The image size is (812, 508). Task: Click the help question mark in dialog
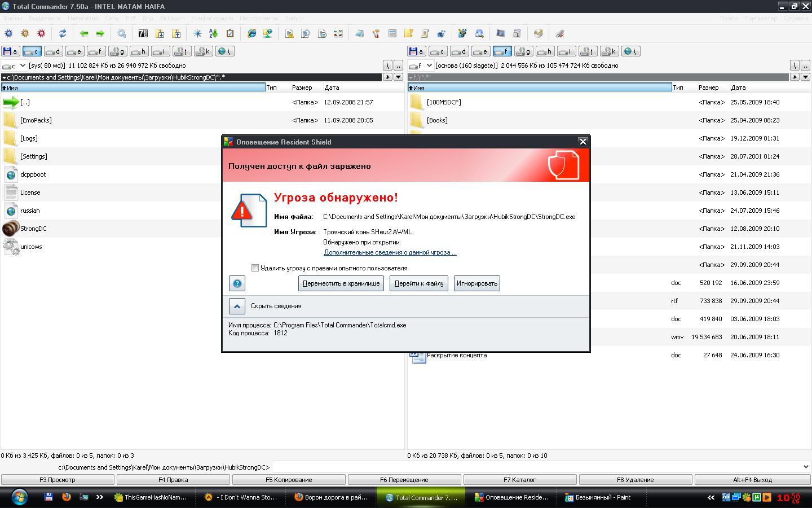(237, 283)
